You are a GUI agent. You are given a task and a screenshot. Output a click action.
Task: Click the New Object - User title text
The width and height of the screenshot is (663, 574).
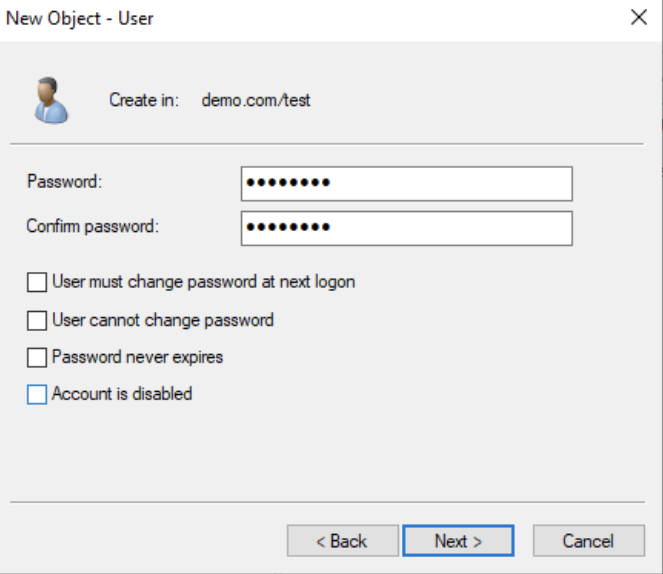80,18
